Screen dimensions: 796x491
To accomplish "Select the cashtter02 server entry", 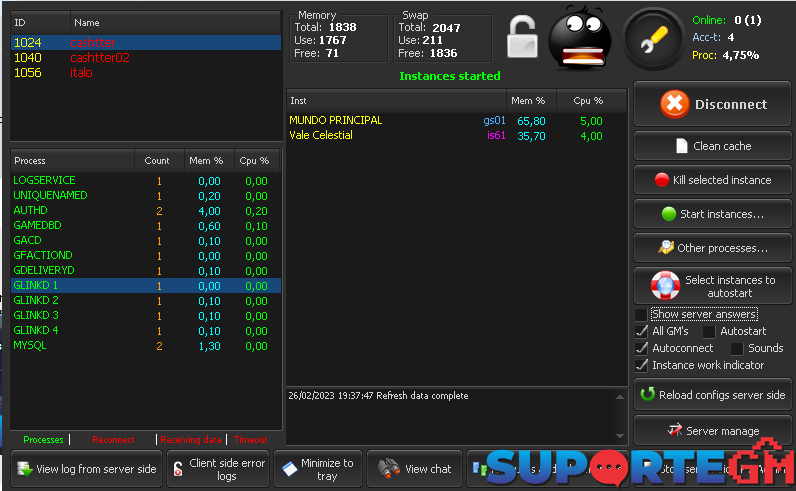I will 100,58.
